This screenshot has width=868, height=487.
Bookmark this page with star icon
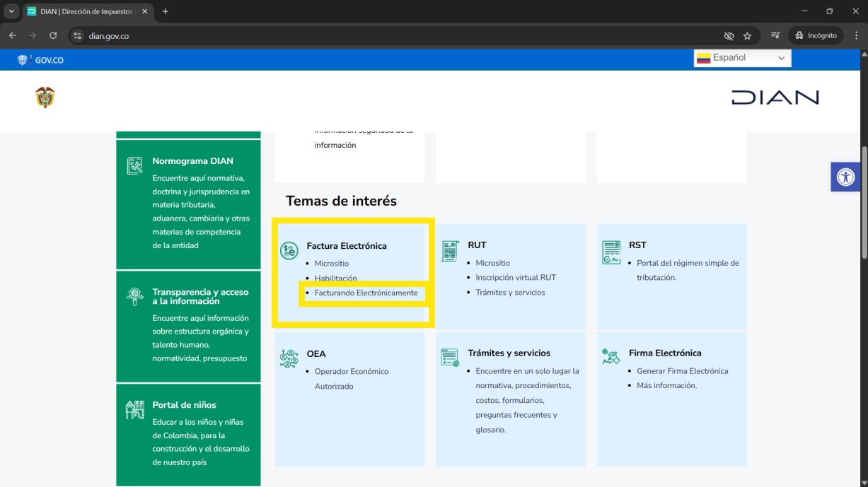coord(747,35)
